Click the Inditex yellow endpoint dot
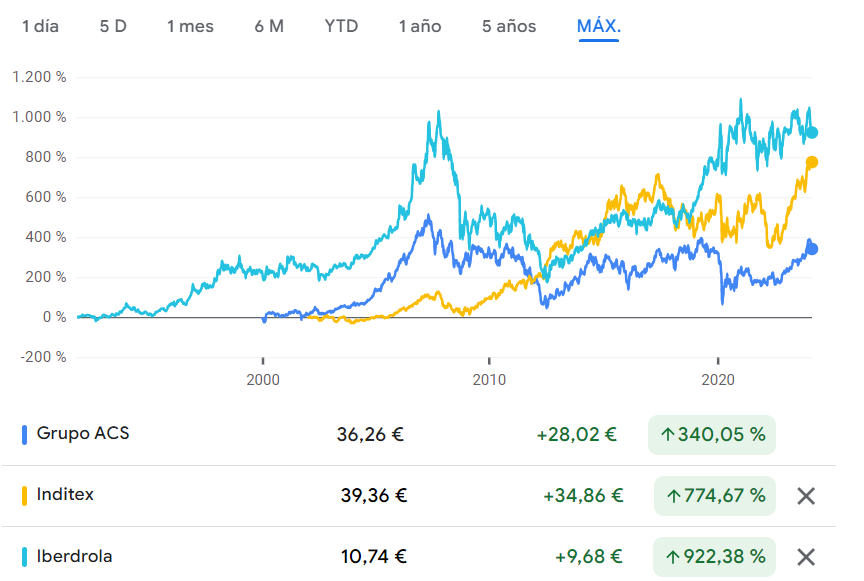Image resolution: width=864 pixels, height=581 pixels. coord(812,162)
